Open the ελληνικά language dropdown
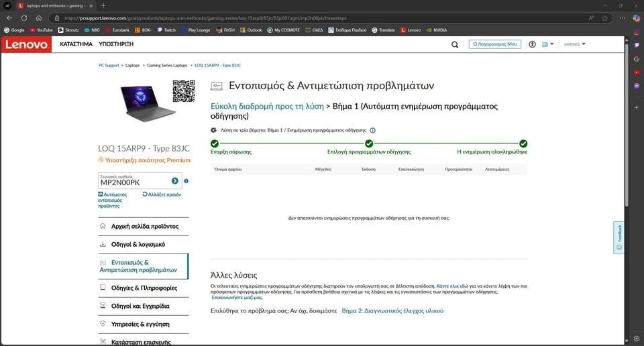This screenshot has height=346, width=644. click(x=575, y=44)
